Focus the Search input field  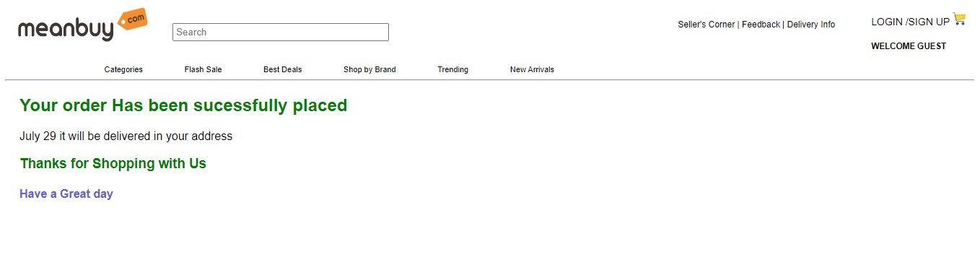pos(281,32)
